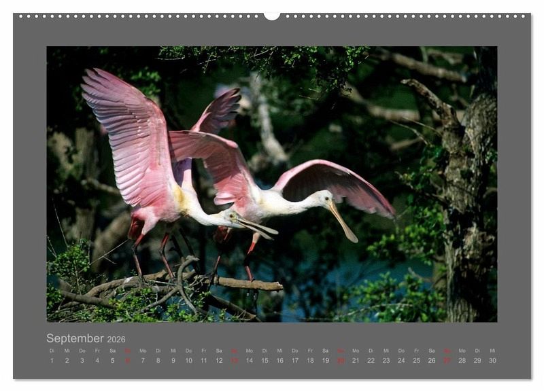Image resolution: width=544 pixels, height=392 pixels.
Task: Select Saturday date 26
Action: tap(431, 360)
